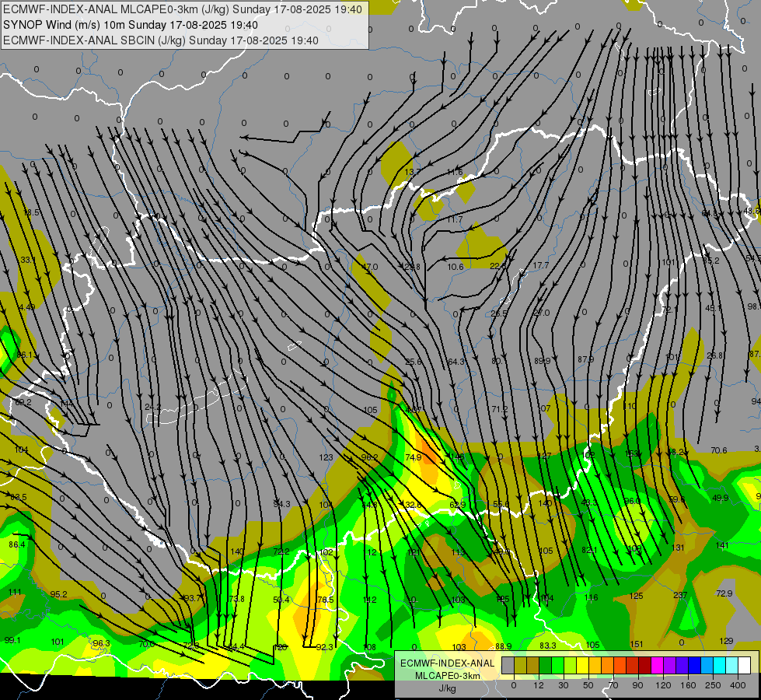Screen dimensions: 761x700
Task: Click the gray swatch in the MLCAPE legend
Action: tap(508, 665)
